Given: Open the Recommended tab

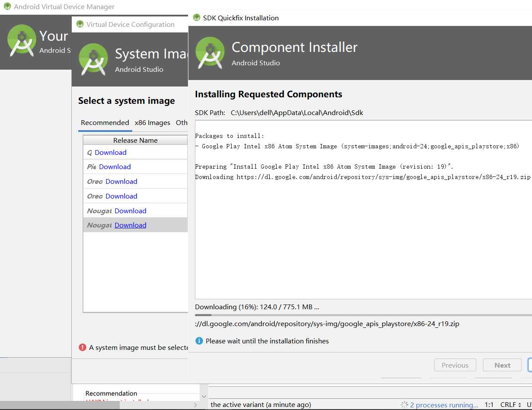Looking at the screenshot, I should [105, 122].
